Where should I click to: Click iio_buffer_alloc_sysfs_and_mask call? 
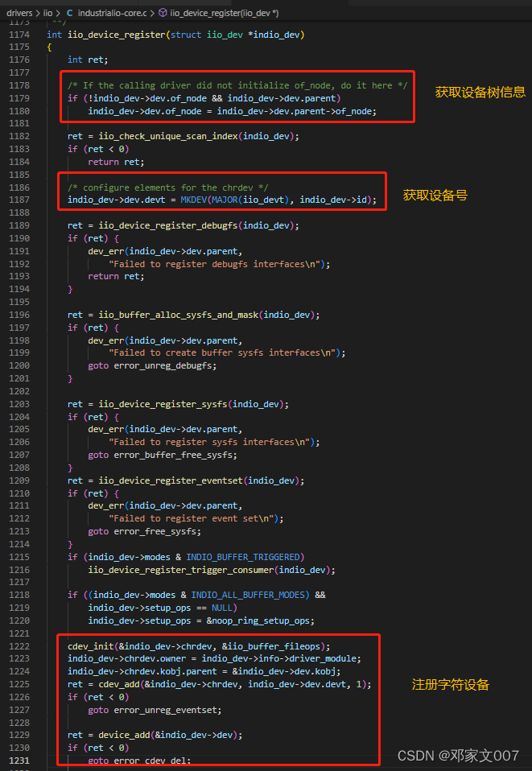pyautogui.click(x=179, y=315)
